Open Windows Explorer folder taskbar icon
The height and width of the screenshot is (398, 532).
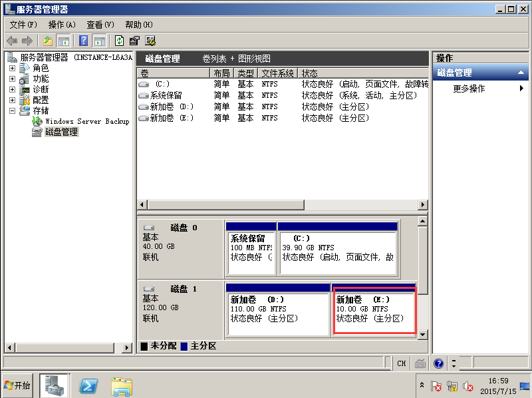click(x=122, y=387)
